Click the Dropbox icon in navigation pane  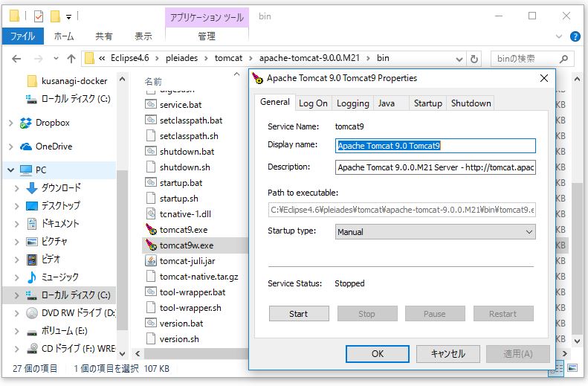click(x=26, y=123)
